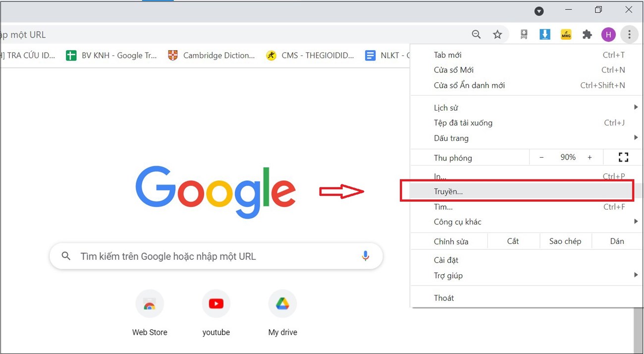This screenshot has height=354, width=644.
Task: Click the Sao chép button
Action: pyautogui.click(x=565, y=241)
